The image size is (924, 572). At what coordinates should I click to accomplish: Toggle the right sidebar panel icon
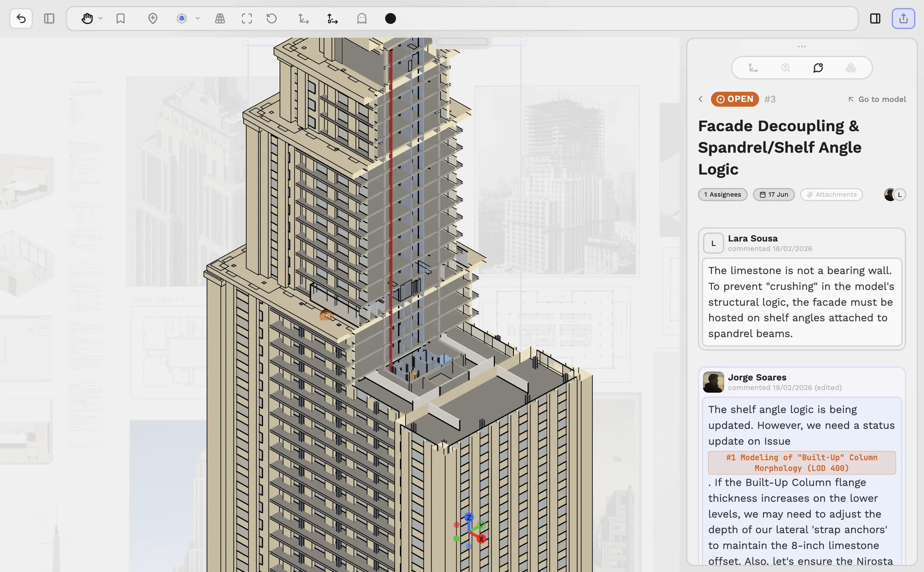point(875,19)
